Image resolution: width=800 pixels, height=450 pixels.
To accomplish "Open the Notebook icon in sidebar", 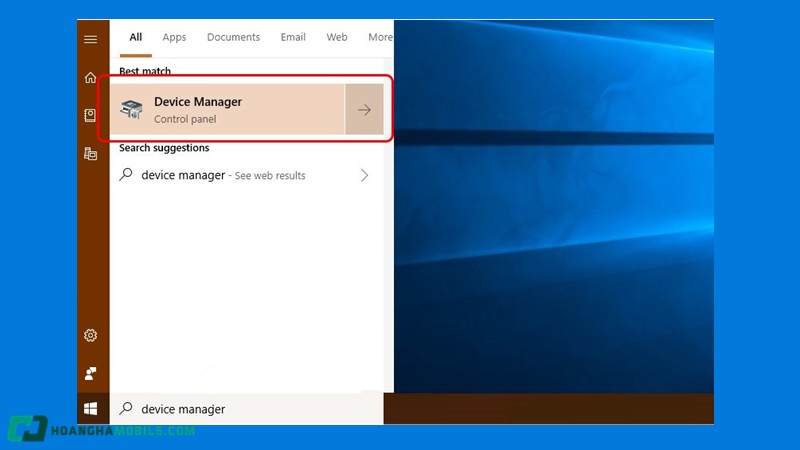I will (x=91, y=116).
